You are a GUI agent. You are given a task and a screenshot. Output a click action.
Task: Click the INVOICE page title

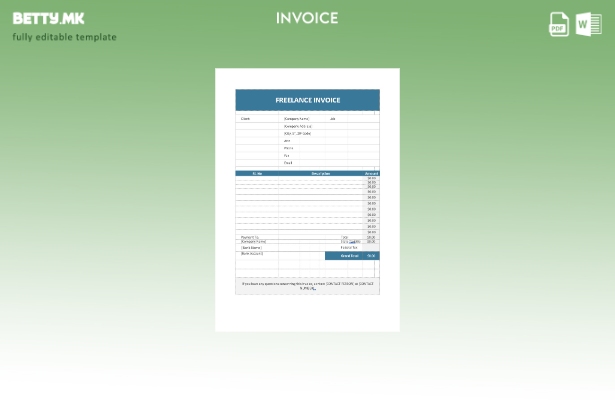(x=307, y=18)
